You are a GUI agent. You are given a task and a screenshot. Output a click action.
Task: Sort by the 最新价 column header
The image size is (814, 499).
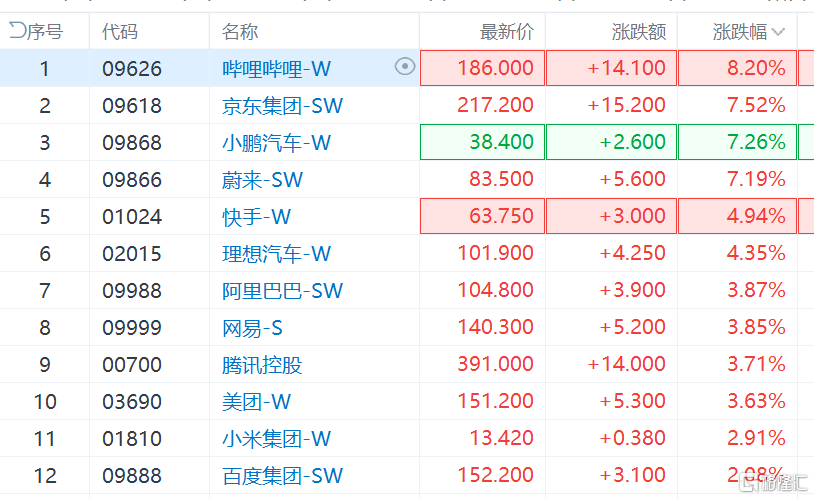pos(507,32)
